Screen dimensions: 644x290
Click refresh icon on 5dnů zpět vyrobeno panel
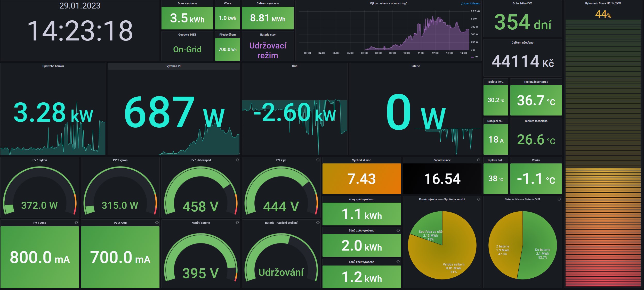pyautogui.click(x=398, y=230)
